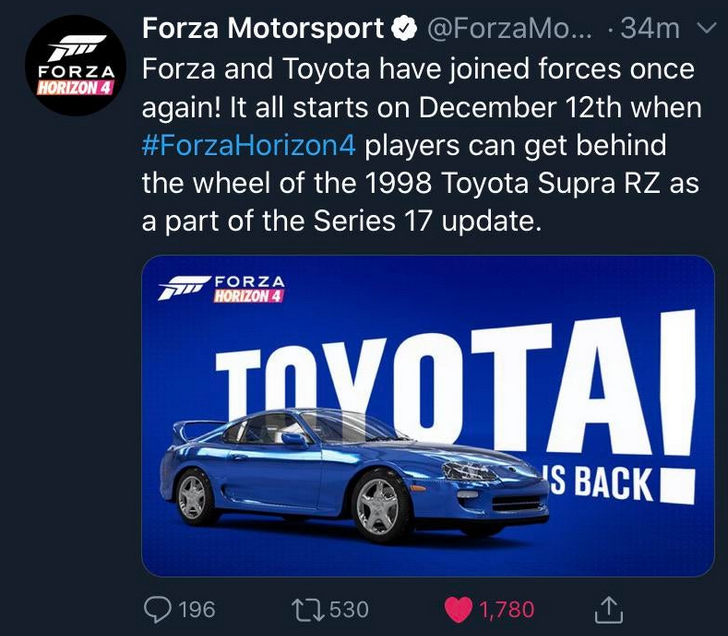Open the #ForzaHorizon4 hashtag link
Viewport: 728px width, 636px height.
[249, 145]
